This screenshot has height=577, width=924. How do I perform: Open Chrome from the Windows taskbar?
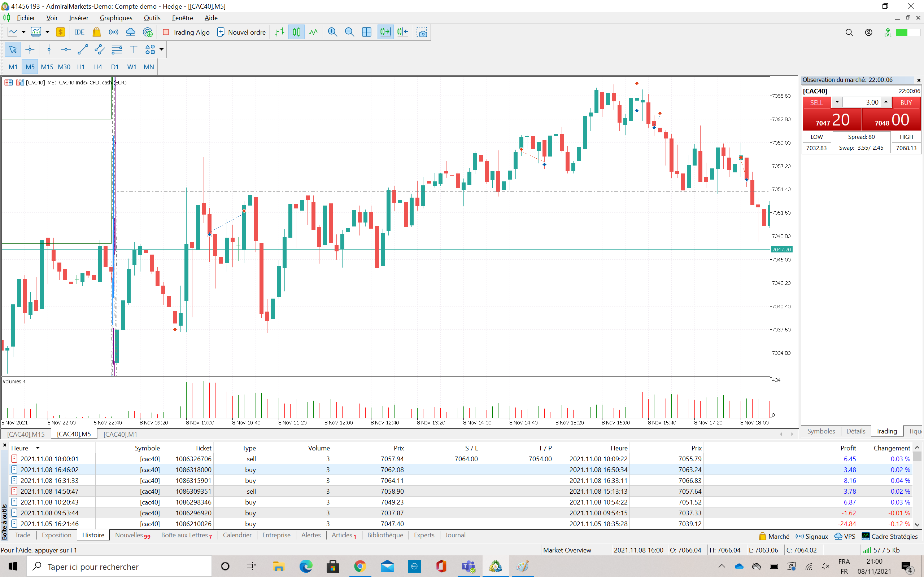coord(359,566)
